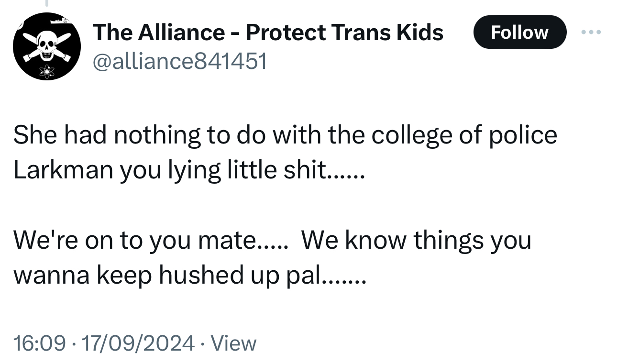Click the View link after the date
Image resolution: width=617 pixels, height=364 pixels.
tap(233, 343)
